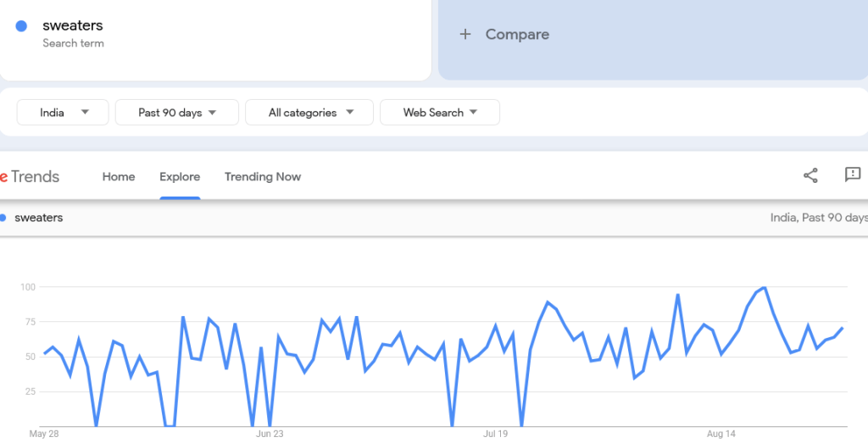Select the Explore tab
The image size is (868, 443).
(180, 177)
